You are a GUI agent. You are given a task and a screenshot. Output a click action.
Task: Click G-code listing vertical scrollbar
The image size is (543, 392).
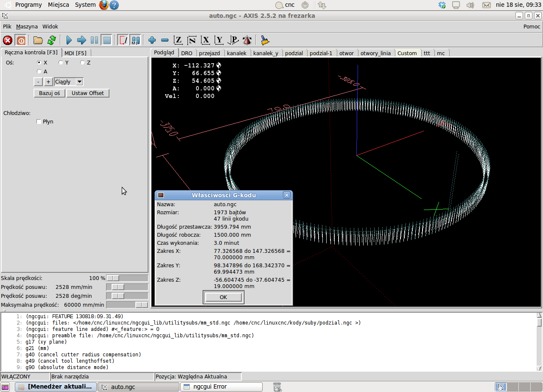click(539, 342)
